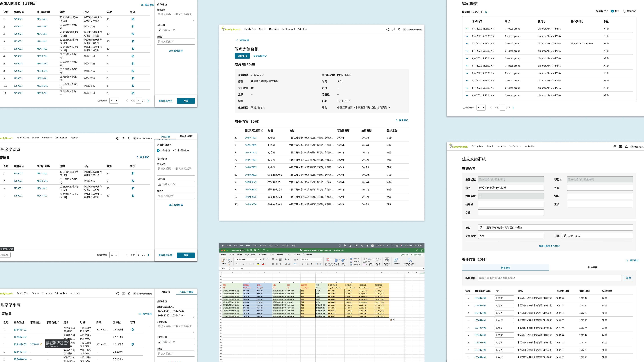Switch to the 刪除卷冊 tab

pyautogui.click(x=593, y=267)
